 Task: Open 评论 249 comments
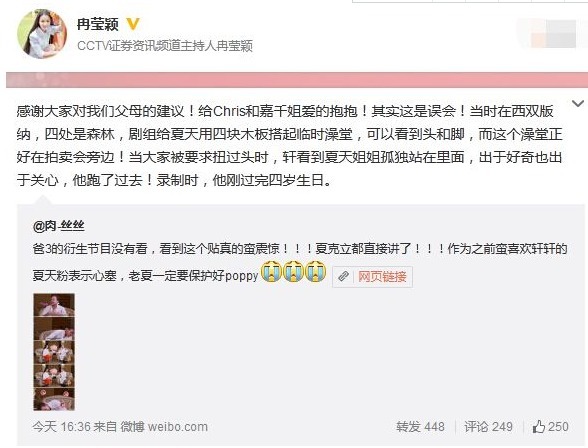[488, 427]
